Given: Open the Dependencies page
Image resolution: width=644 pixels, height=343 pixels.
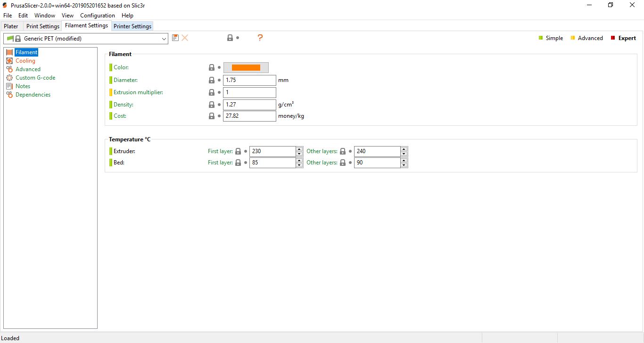Looking at the screenshot, I should coord(33,95).
